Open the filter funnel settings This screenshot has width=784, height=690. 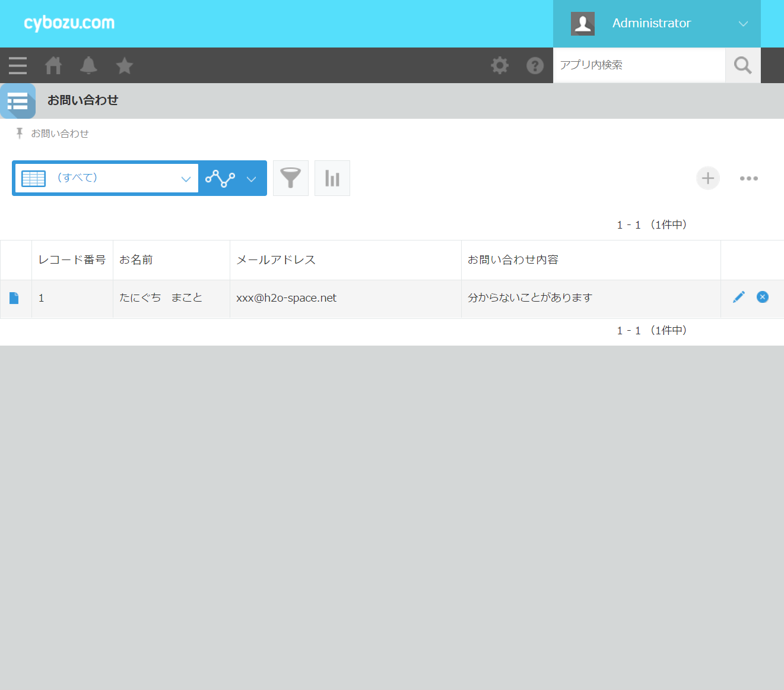click(x=291, y=178)
